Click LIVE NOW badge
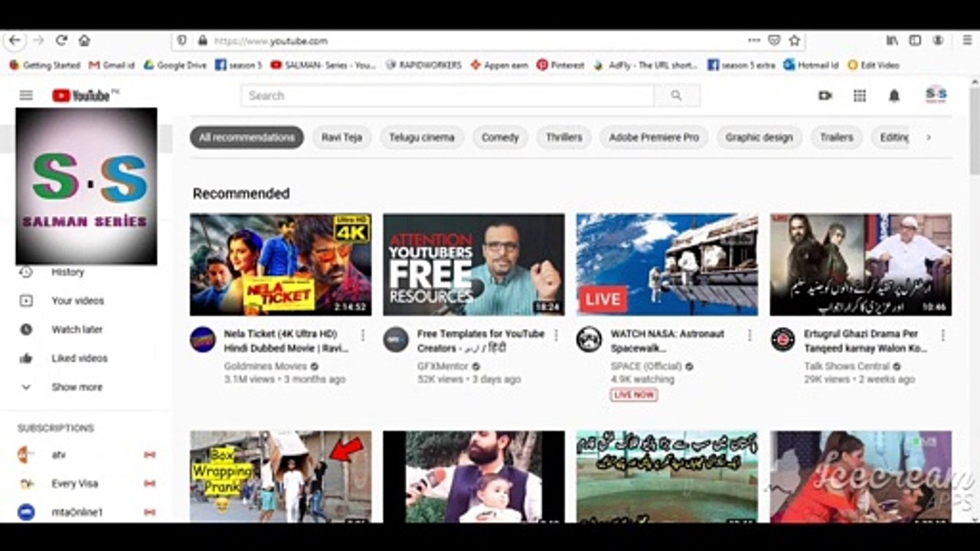Image resolution: width=980 pixels, height=551 pixels. coord(633,395)
